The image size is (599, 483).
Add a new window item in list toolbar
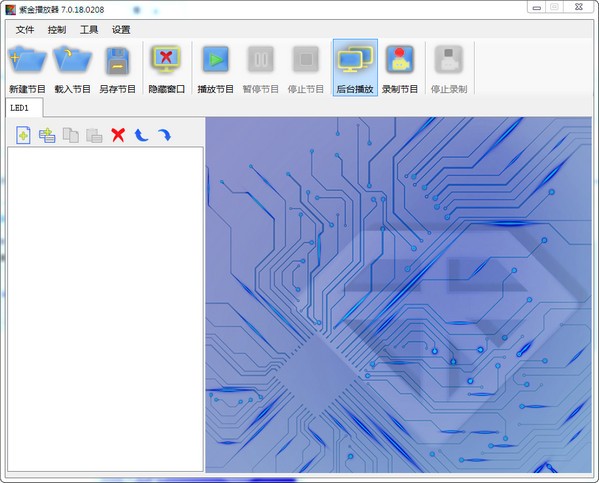[47, 135]
